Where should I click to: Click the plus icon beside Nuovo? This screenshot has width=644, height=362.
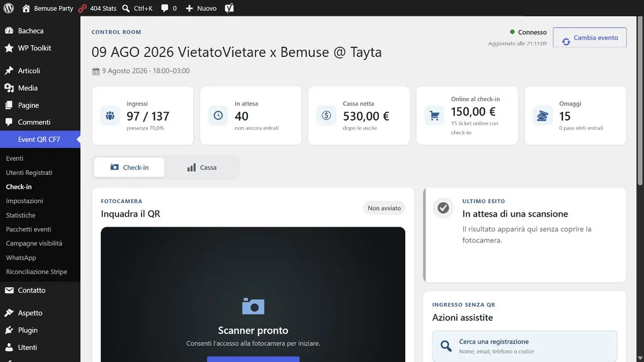click(x=189, y=8)
